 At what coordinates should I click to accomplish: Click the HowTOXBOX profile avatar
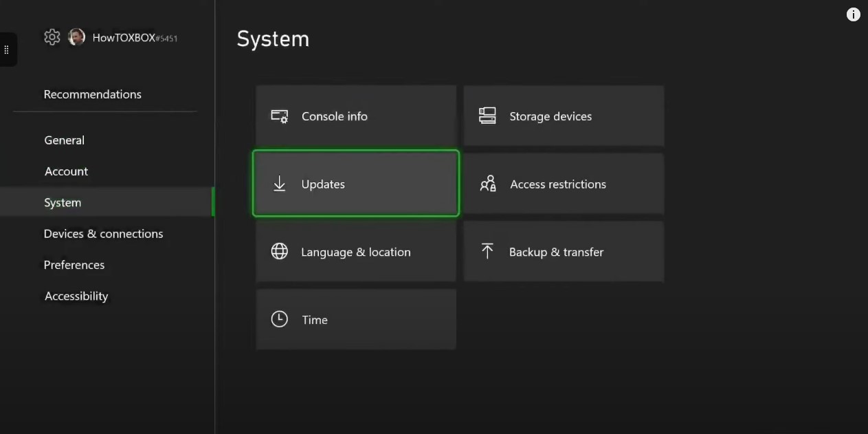pos(76,37)
